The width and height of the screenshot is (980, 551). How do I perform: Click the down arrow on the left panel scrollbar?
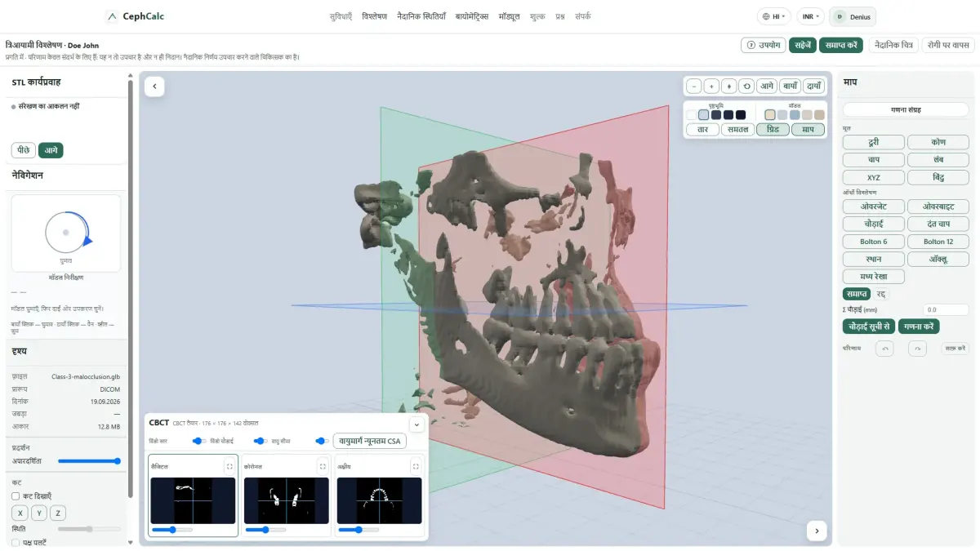(130, 542)
